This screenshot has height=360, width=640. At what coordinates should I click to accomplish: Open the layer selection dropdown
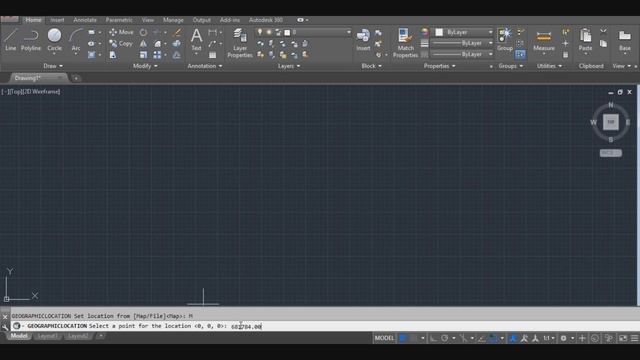tap(303, 32)
